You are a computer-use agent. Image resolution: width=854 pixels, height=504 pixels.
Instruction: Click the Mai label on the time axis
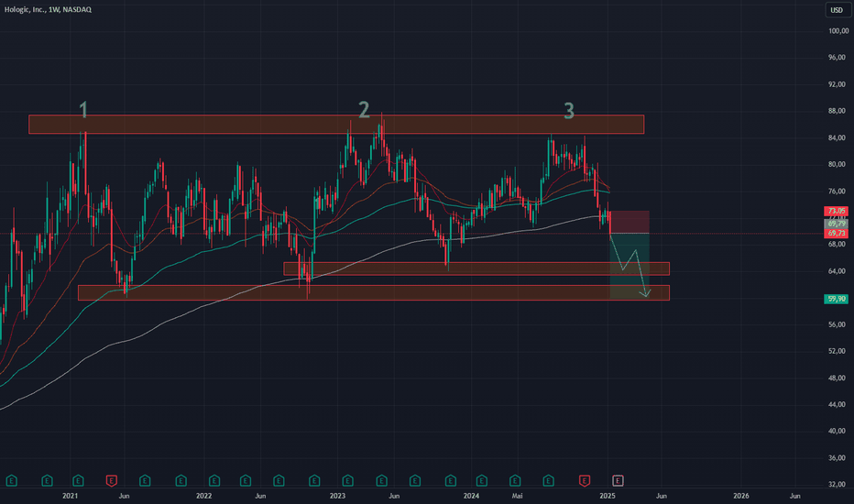518,496
